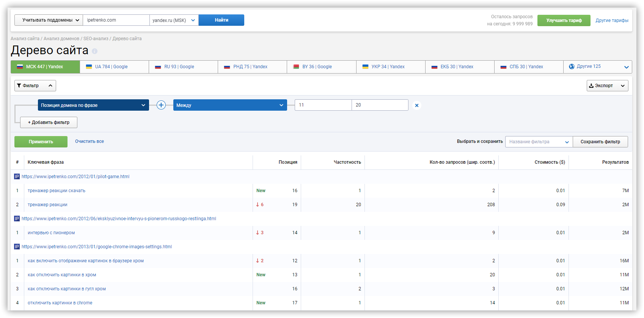
Task: Sort by the Ключевая фраза column header
Action: (x=46, y=162)
